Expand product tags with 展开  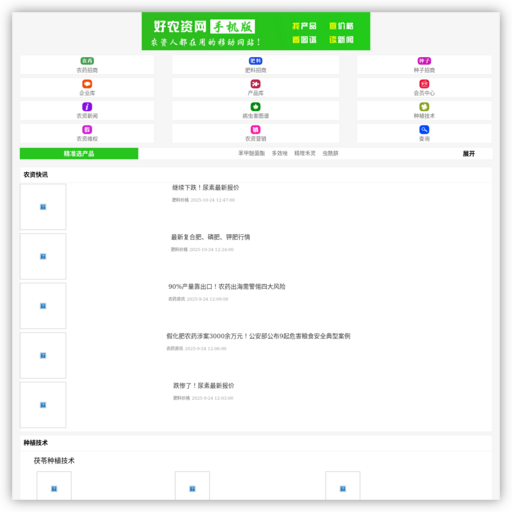coord(469,154)
